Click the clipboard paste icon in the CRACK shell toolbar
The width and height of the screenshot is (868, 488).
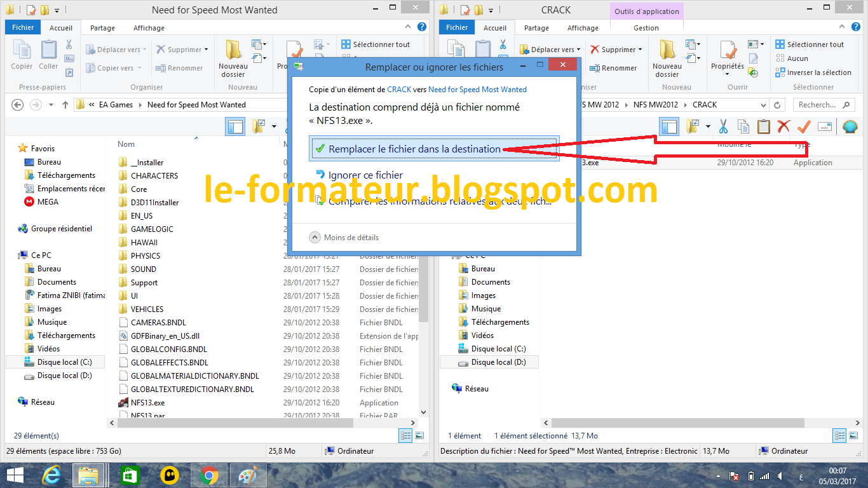pyautogui.click(x=764, y=126)
